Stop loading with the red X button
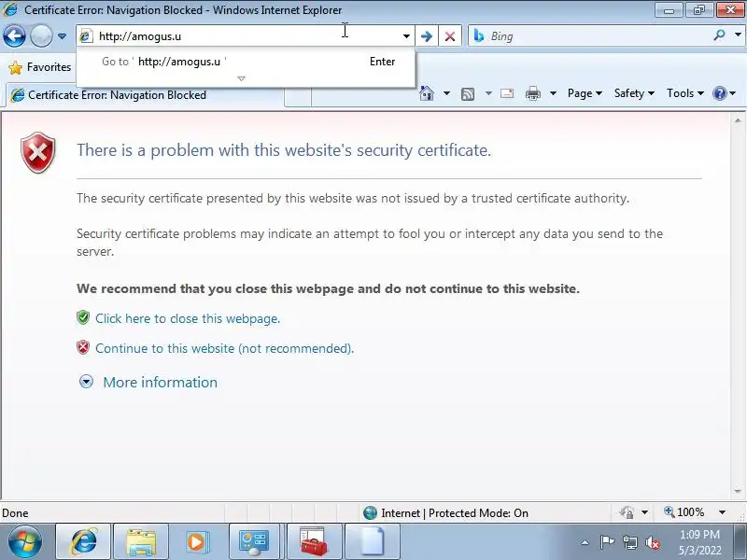The height and width of the screenshot is (560, 747). [450, 36]
